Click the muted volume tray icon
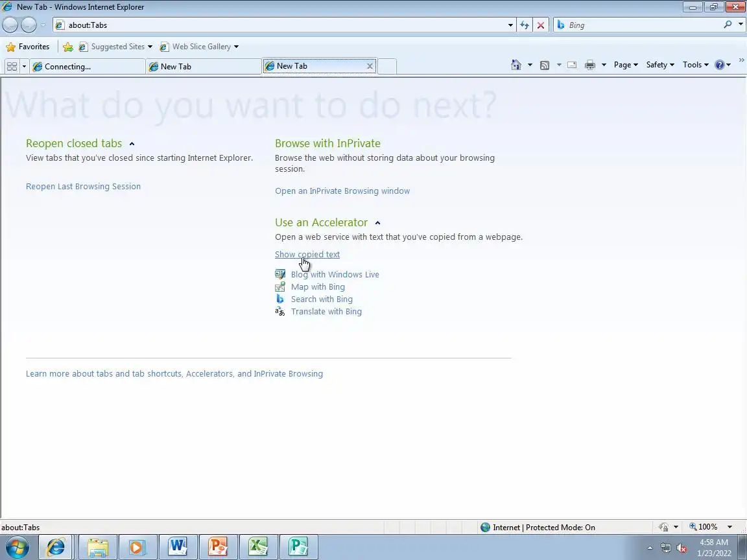 682,548
